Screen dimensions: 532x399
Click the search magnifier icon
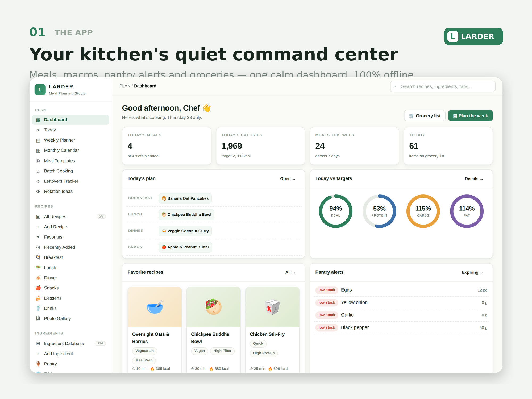(395, 87)
